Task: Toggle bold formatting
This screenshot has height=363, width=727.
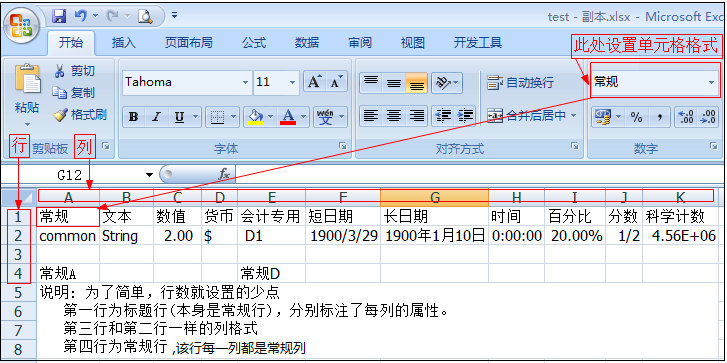Action: (134, 117)
